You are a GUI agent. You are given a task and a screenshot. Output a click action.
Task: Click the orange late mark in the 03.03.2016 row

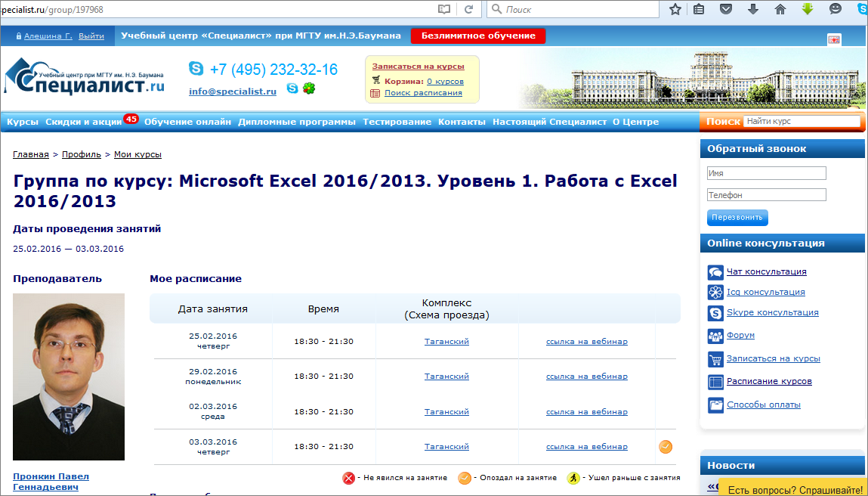pyautogui.click(x=666, y=447)
